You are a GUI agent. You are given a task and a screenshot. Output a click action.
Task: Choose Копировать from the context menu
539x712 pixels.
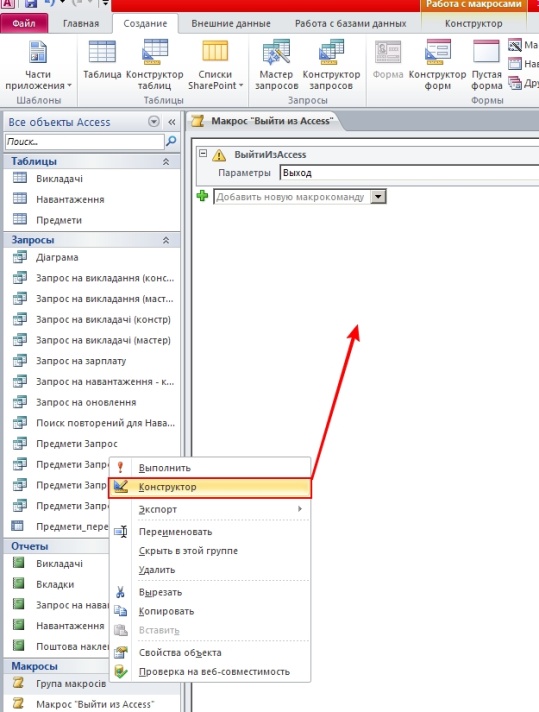[210, 611]
